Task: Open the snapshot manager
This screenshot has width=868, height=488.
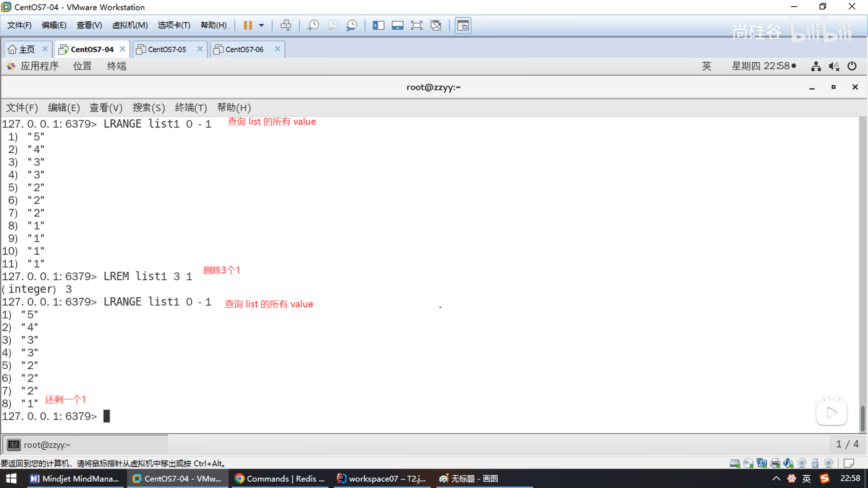Action: [x=352, y=25]
